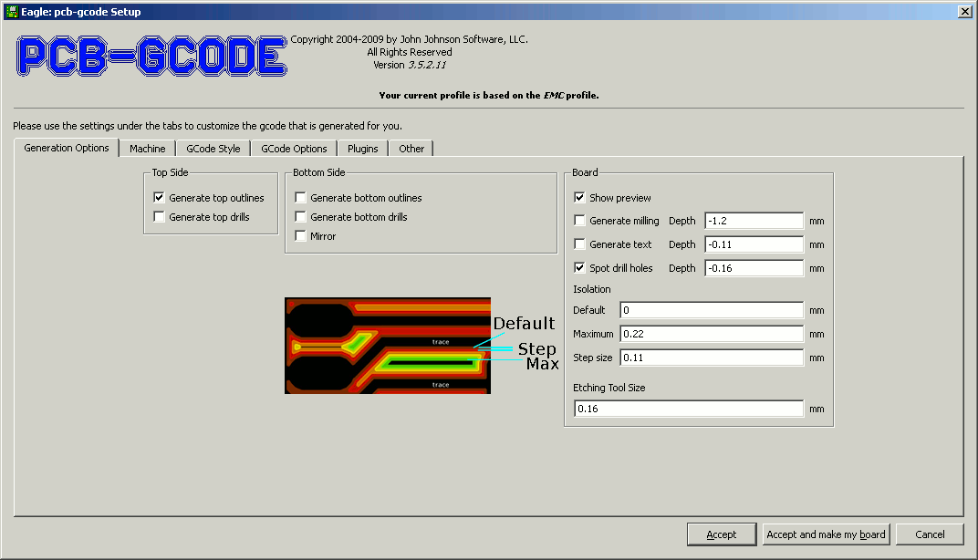Open the Plugins tab
Image resolution: width=978 pixels, height=560 pixels.
click(362, 149)
